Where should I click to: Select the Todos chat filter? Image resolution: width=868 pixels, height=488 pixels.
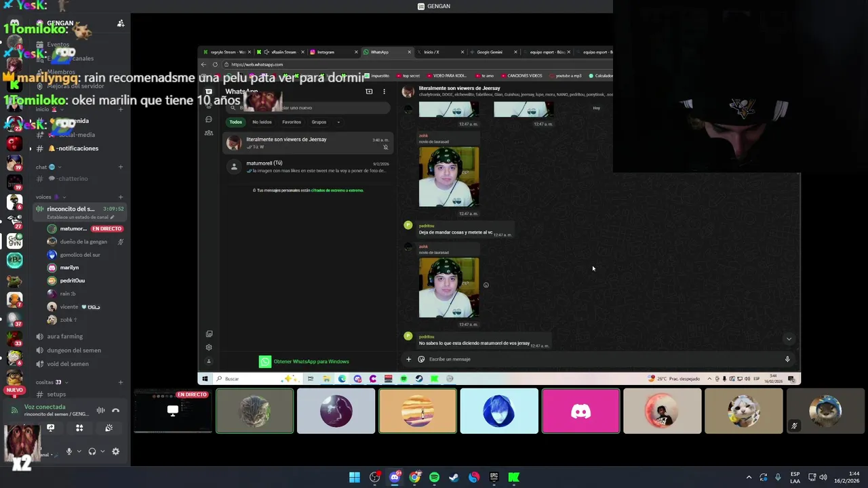235,122
